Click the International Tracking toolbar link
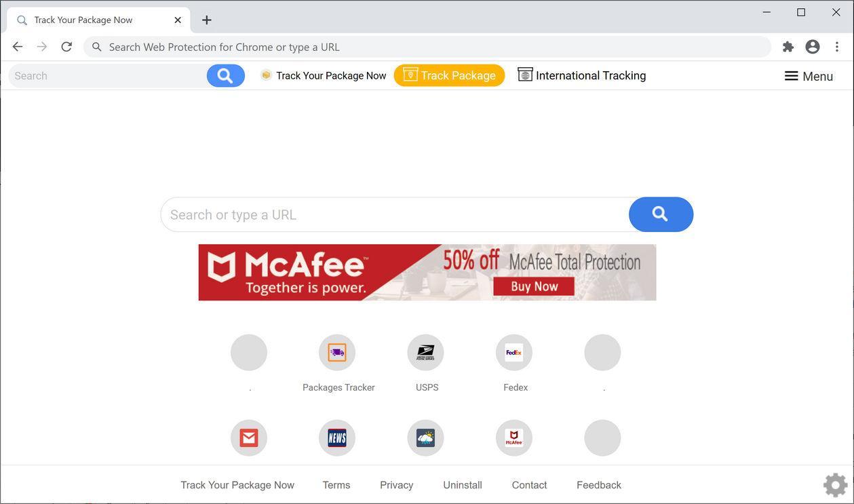The height and width of the screenshot is (504, 854). [582, 75]
